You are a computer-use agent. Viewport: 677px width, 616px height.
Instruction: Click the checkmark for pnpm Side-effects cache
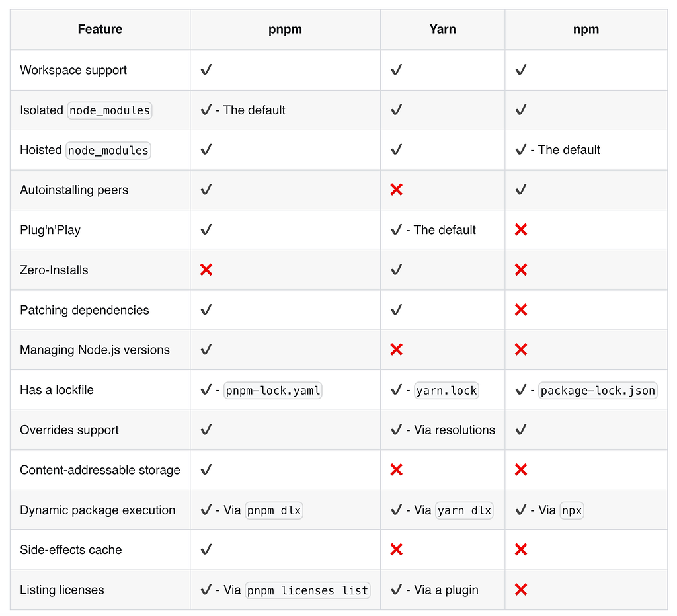pos(206,549)
